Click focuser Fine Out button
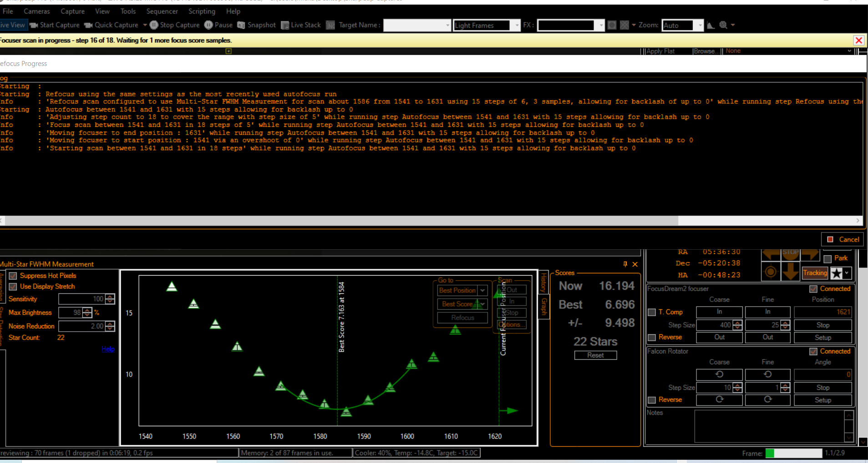Screen dimensions: 868x463 768,337
